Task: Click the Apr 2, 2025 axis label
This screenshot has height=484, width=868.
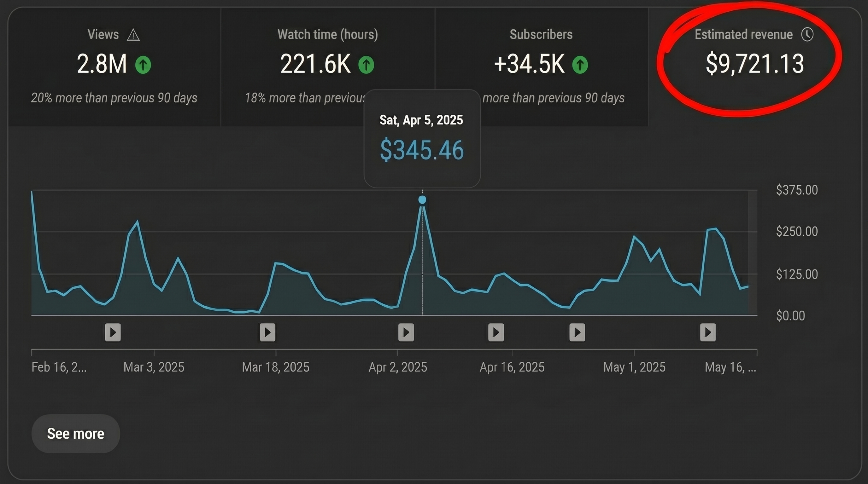Action: point(398,367)
